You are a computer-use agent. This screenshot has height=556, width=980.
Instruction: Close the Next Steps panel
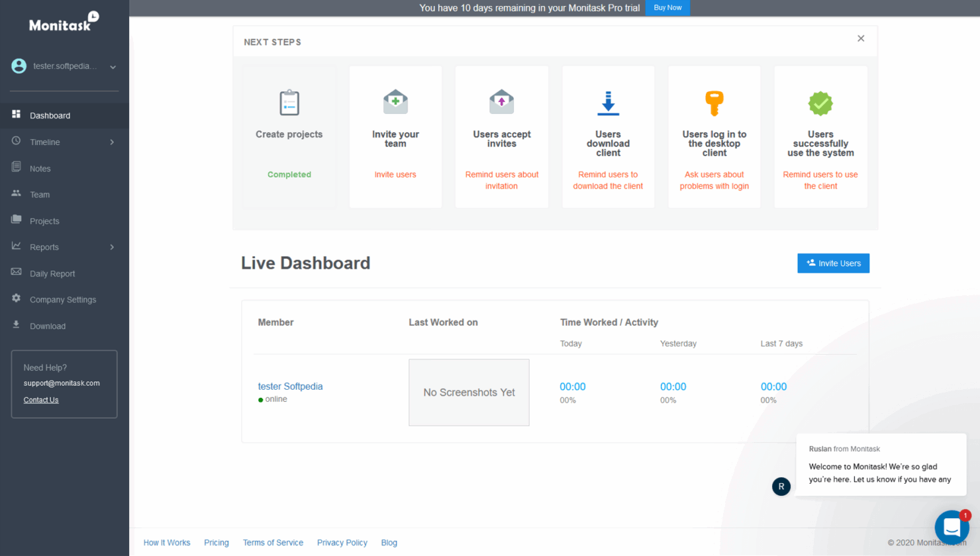tap(861, 38)
